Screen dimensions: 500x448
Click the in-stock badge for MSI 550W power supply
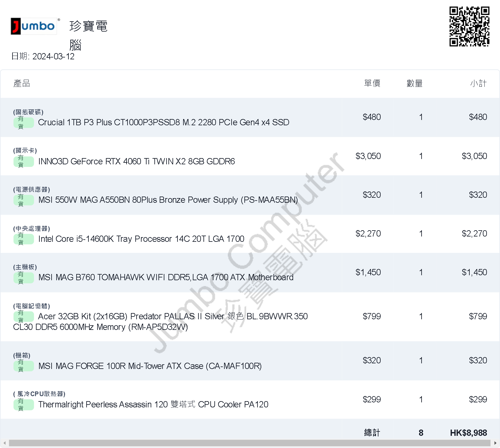(x=24, y=200)
